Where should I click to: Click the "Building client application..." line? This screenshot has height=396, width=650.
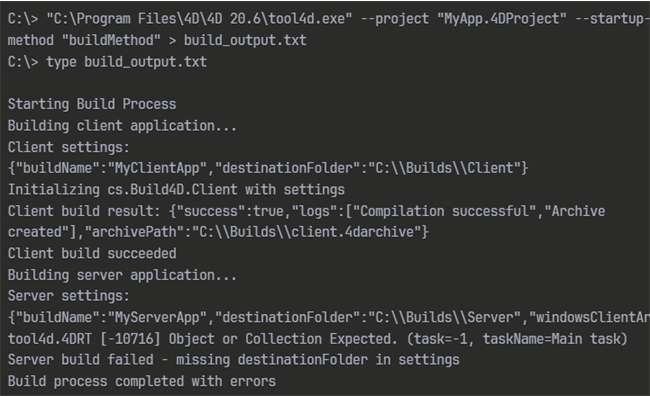pos(122,126)
